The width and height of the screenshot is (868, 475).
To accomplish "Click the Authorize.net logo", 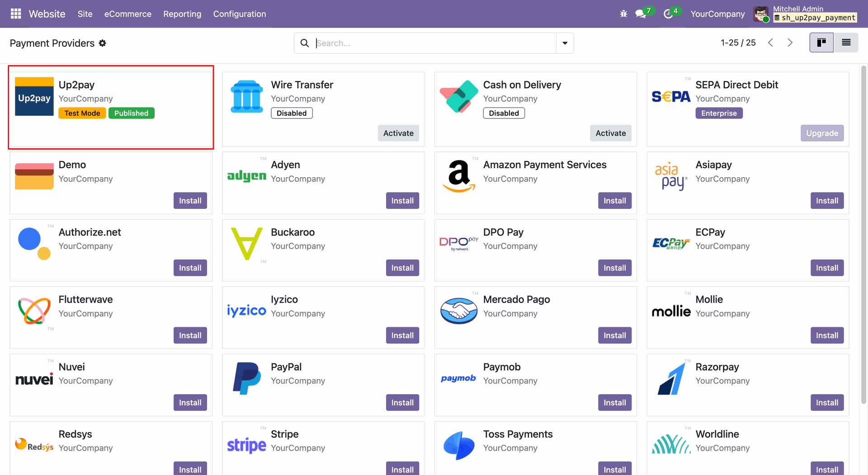I will 34,244.
